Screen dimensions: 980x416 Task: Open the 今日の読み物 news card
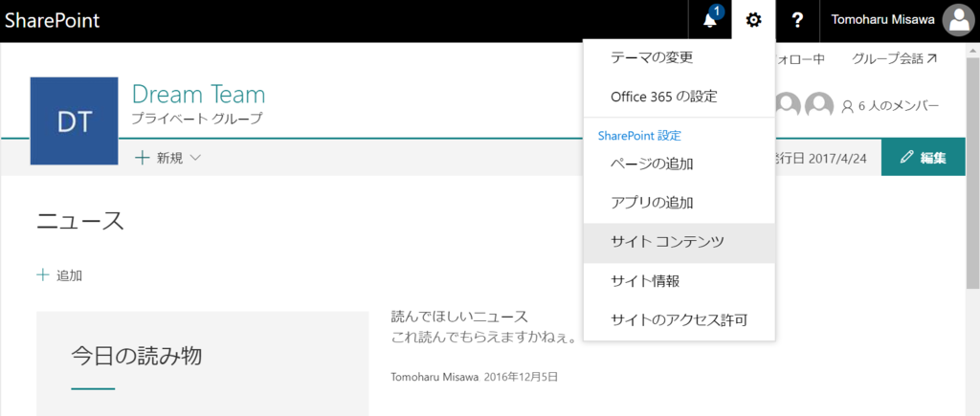[203, 363]
